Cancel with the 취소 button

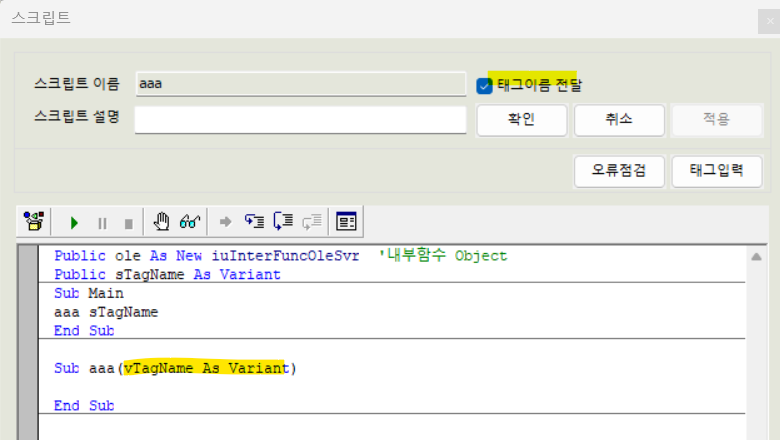pyautogui.click(x=619, y=120)
